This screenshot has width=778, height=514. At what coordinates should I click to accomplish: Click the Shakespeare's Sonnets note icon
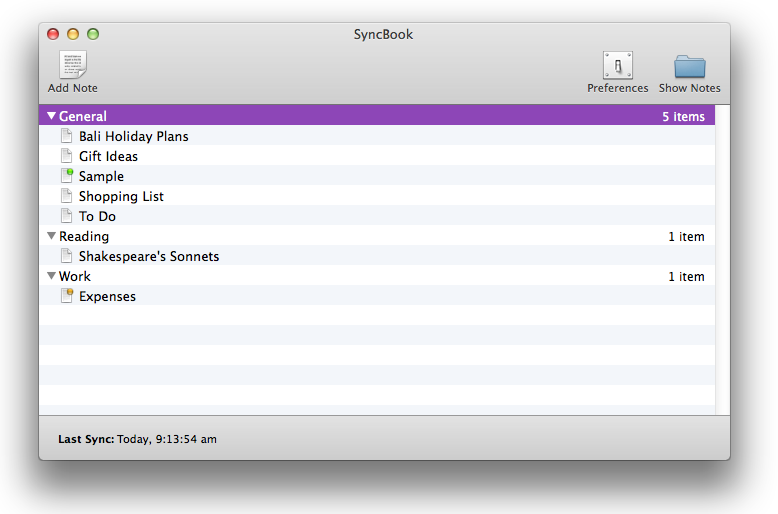pyautogui.click(x=66, y=256)
